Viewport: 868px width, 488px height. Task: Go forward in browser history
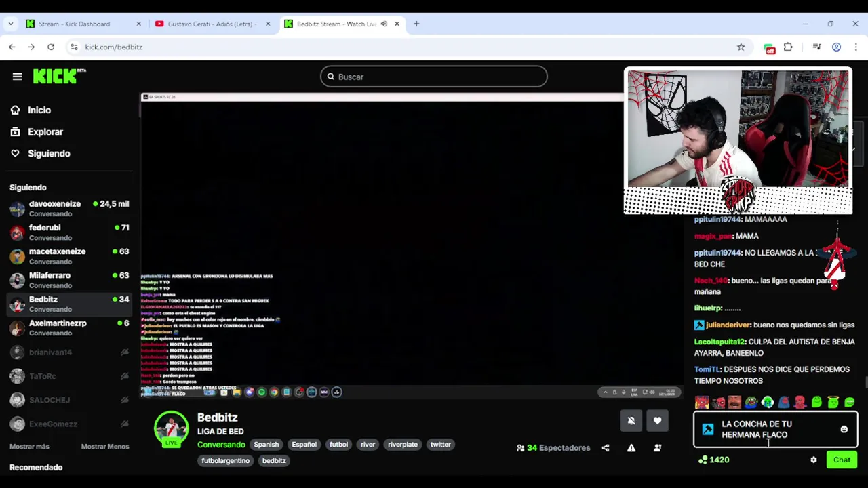pos(31,47)
